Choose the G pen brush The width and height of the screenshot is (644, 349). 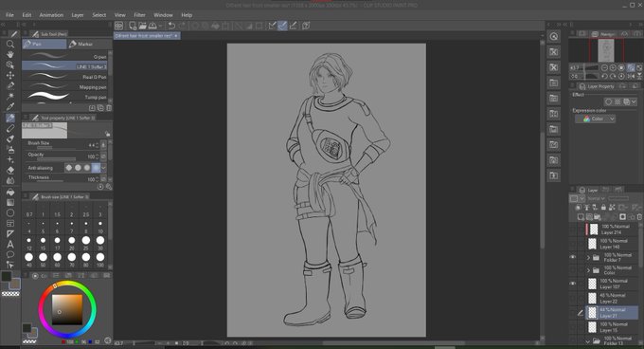point(64,56)
